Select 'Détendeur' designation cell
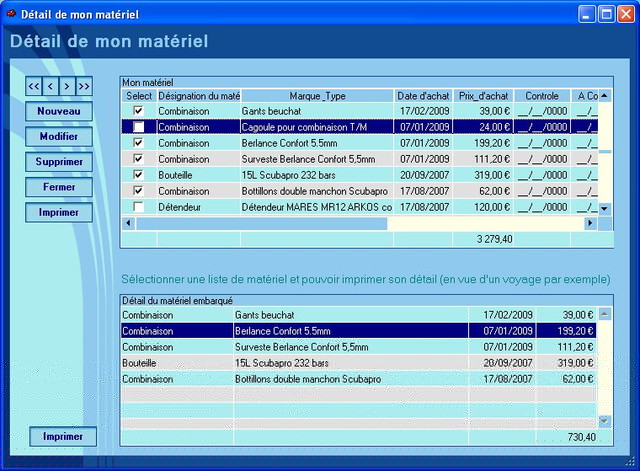The width and height of the screenshot is (640, 471). click(x=199, y=207)
